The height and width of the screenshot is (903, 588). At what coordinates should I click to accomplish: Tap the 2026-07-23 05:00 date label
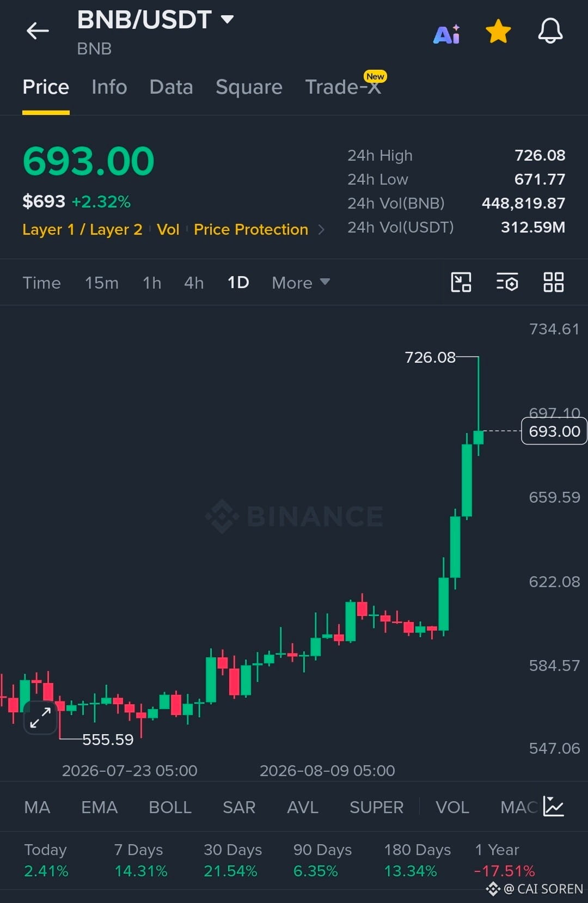point(130,771)
